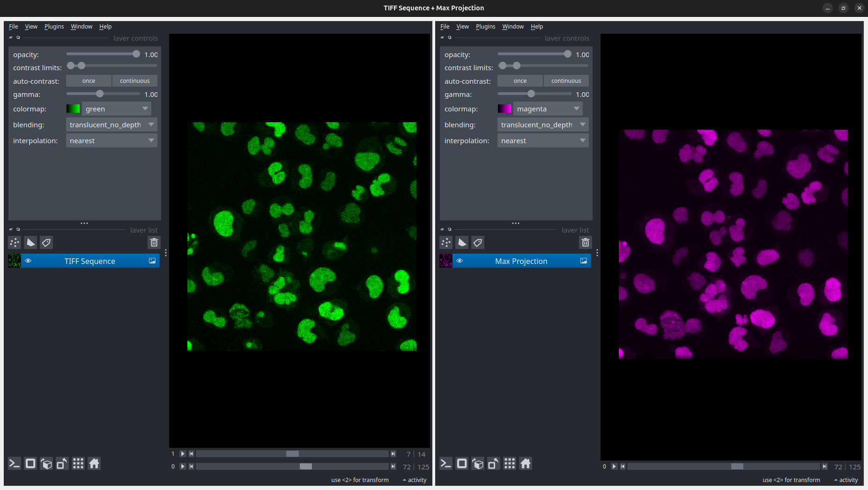The height and width of the screenshot is (490, 868).
Task: Open the Window menu in right viewer
Action: [x=513, y=27]
